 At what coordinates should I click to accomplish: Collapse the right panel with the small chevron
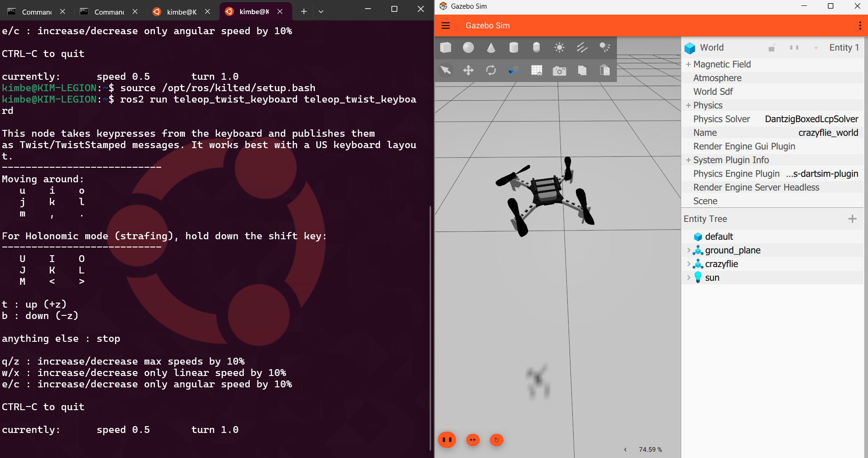point(626,450)
